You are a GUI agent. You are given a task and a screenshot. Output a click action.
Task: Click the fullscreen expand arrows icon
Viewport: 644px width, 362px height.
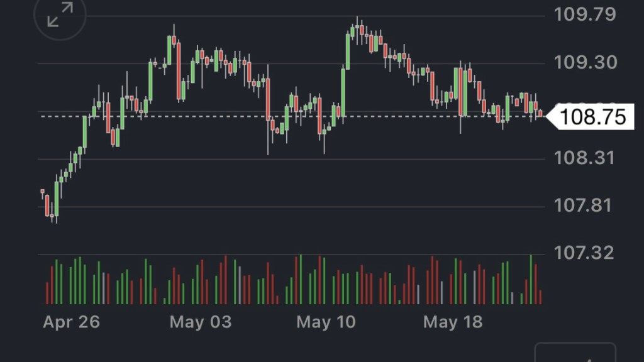coord(61,15)
